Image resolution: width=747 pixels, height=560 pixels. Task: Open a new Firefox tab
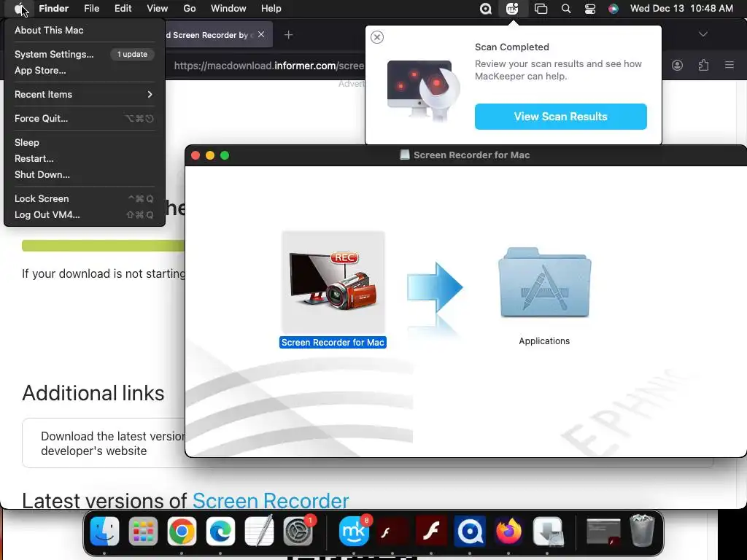(x=288, y=35)
